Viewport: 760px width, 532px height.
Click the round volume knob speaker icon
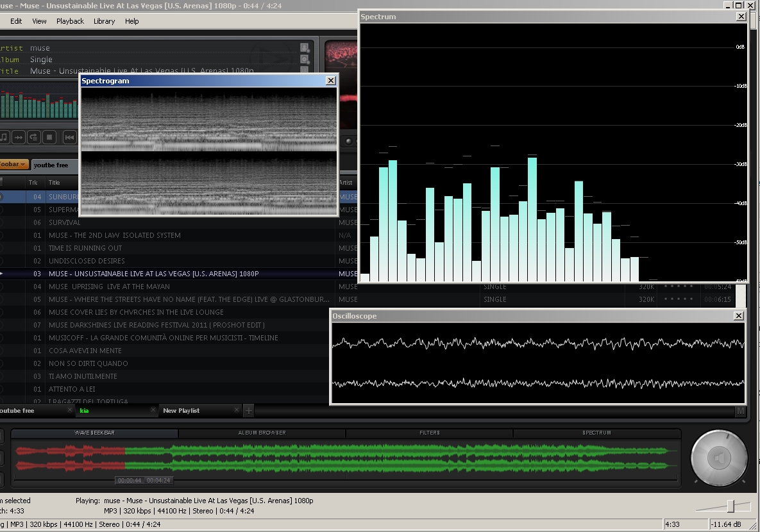719,458
